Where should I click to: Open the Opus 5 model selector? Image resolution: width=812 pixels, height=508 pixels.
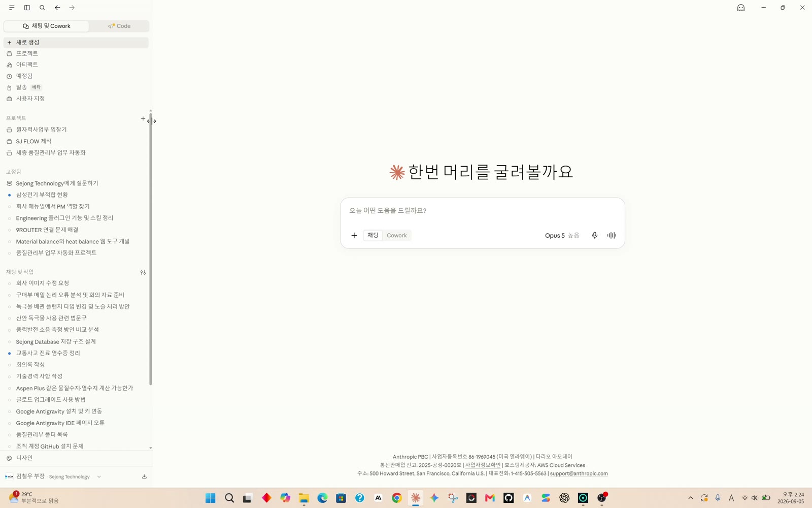point(562,235)
